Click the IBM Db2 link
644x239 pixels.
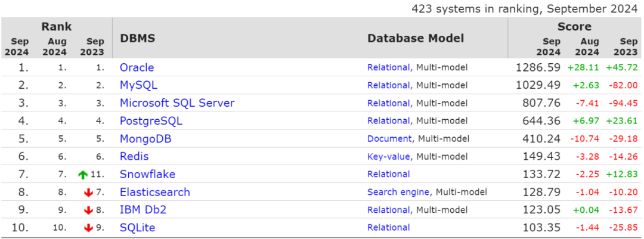click(143, 210)
